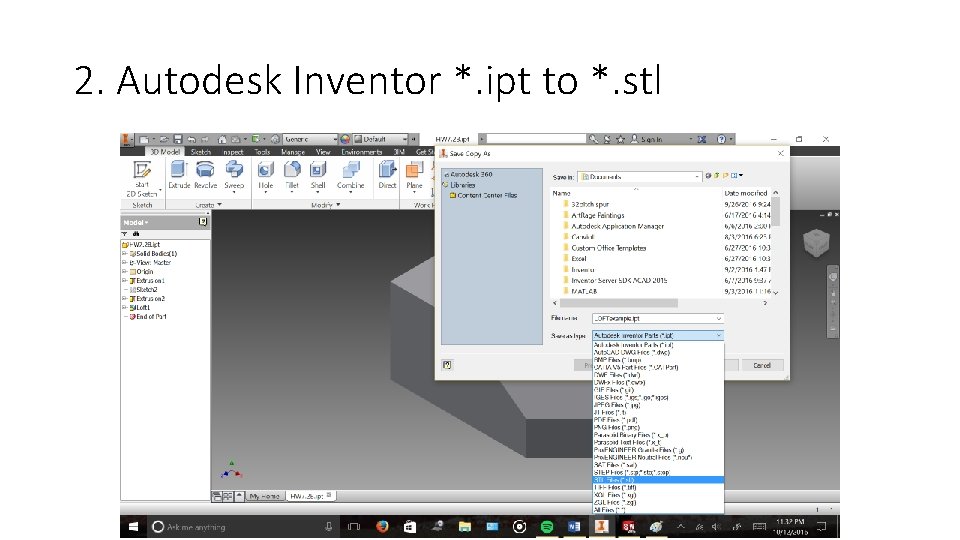Choose STL Files (*.stl) in type list

coord(658,480)
